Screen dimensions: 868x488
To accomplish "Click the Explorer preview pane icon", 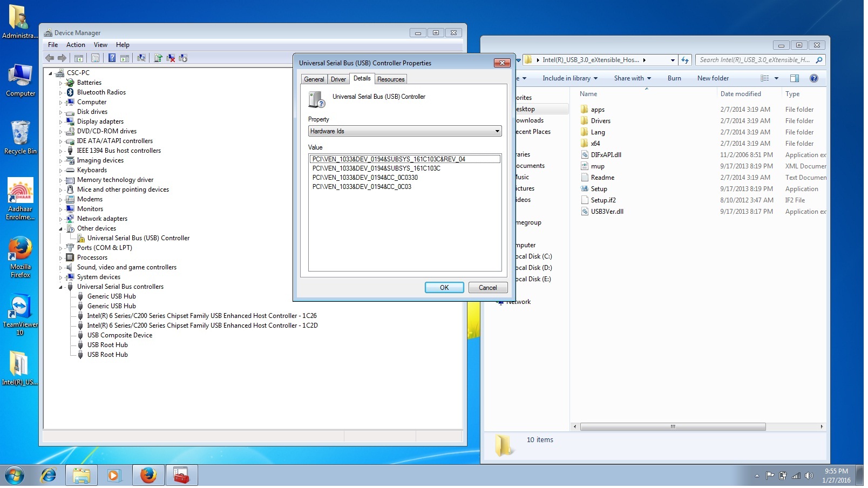I will 794,78.
